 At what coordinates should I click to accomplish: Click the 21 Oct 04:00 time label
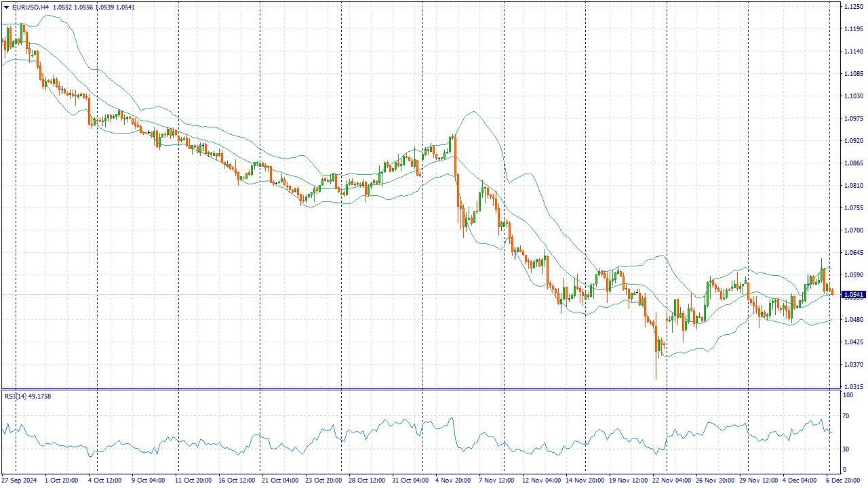279,480
